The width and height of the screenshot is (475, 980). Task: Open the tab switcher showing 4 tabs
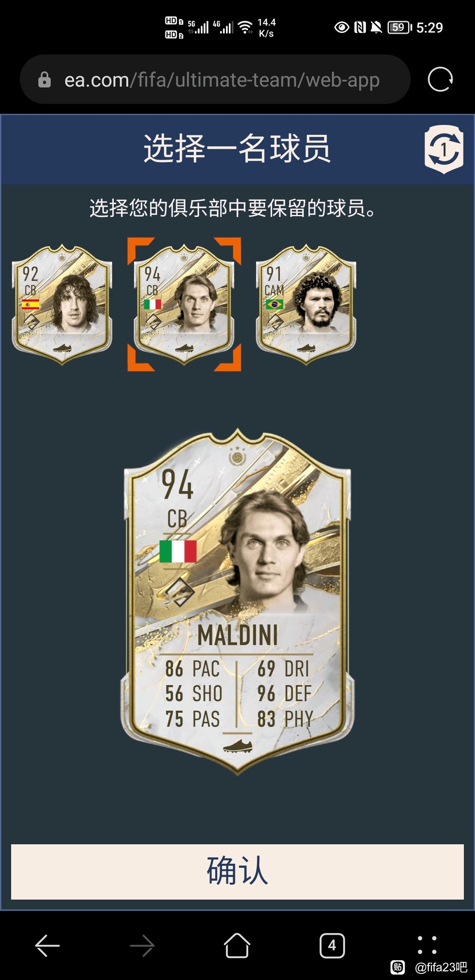tap(332, 945)
